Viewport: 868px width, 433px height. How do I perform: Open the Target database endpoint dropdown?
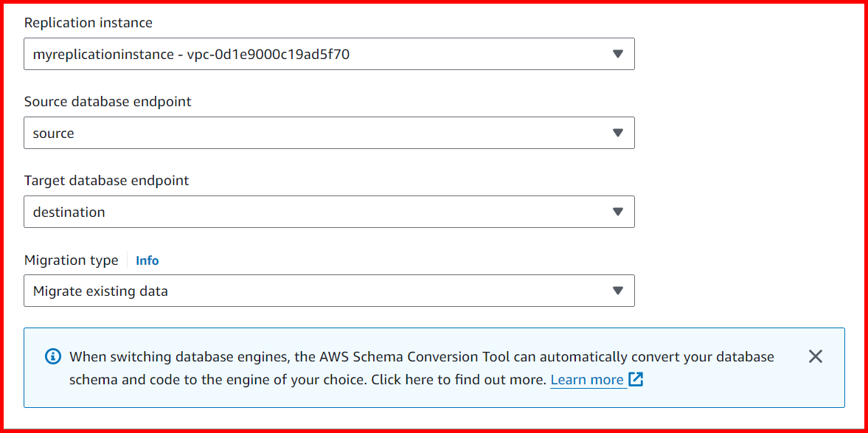point(328,212)
